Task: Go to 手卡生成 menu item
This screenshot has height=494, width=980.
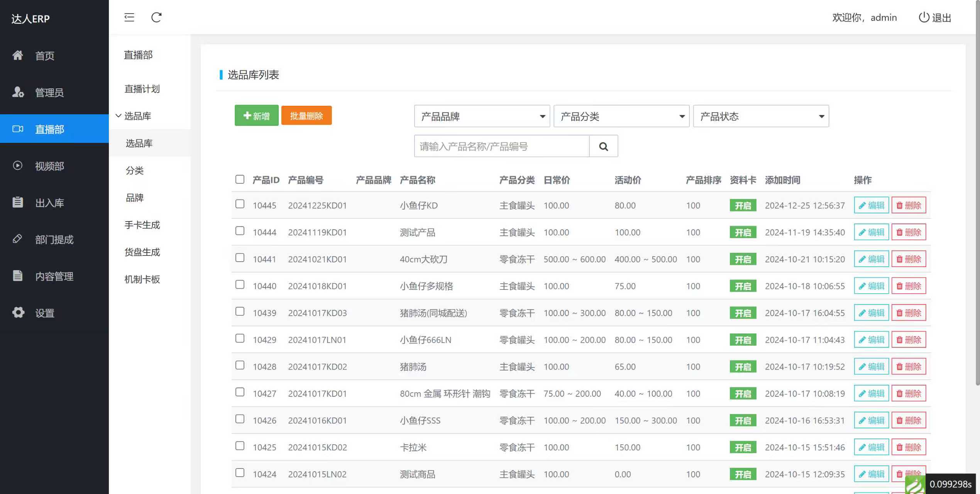Action: coord(142,225)
